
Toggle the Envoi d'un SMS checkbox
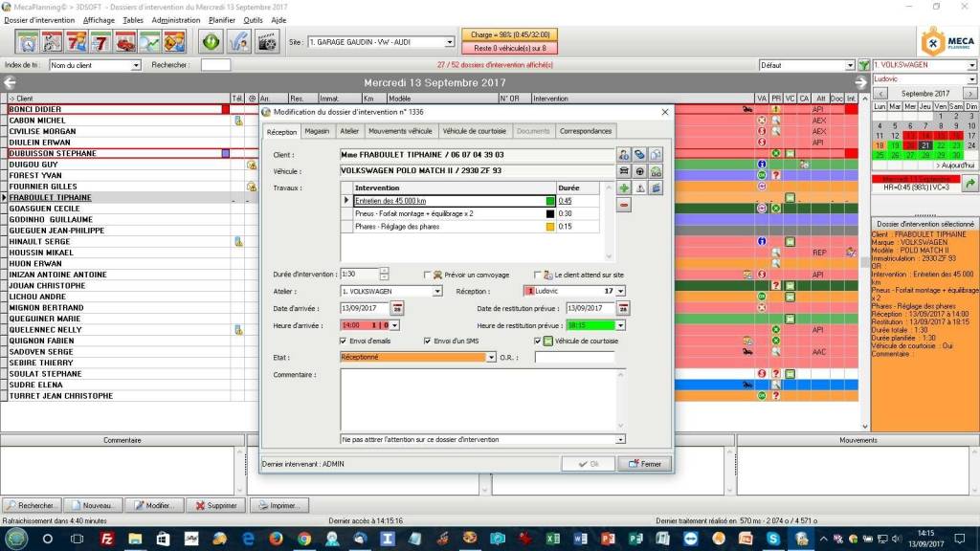[x=428, y=341]
